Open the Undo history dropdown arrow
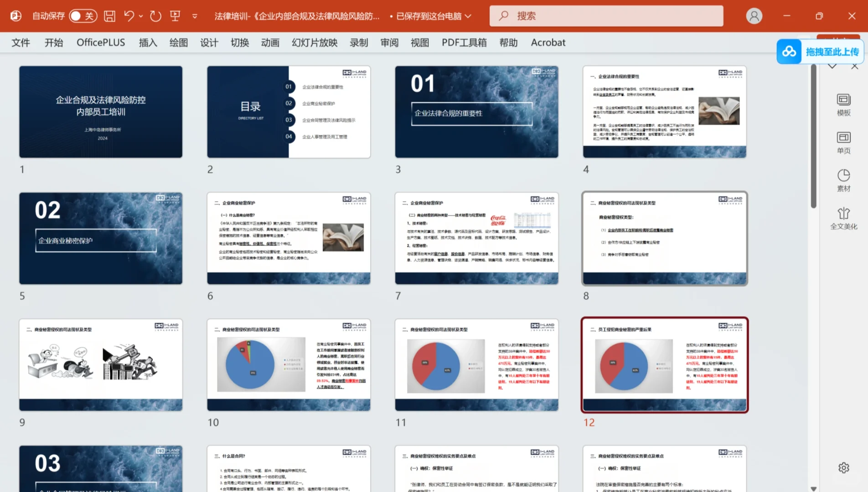The height and width of the screenshot is (492, 868). 141,16
